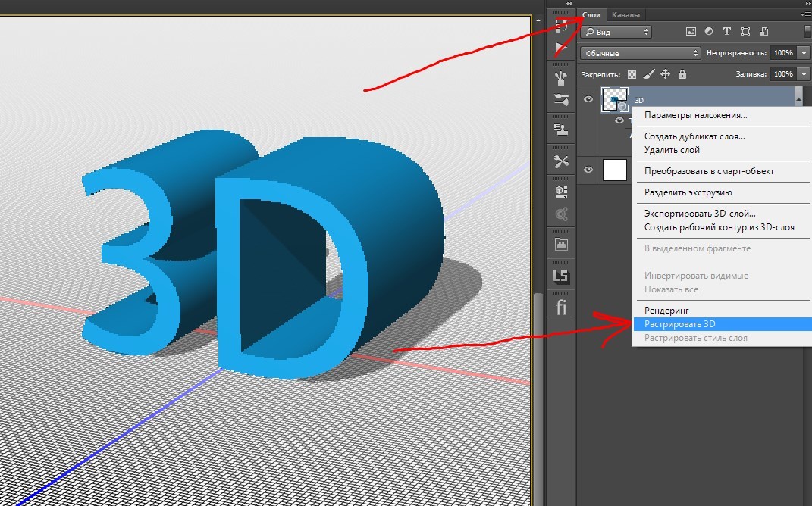Filter layers by type layers T icon
The height and width of the screenshot is (506, 812).
(727, 32)
